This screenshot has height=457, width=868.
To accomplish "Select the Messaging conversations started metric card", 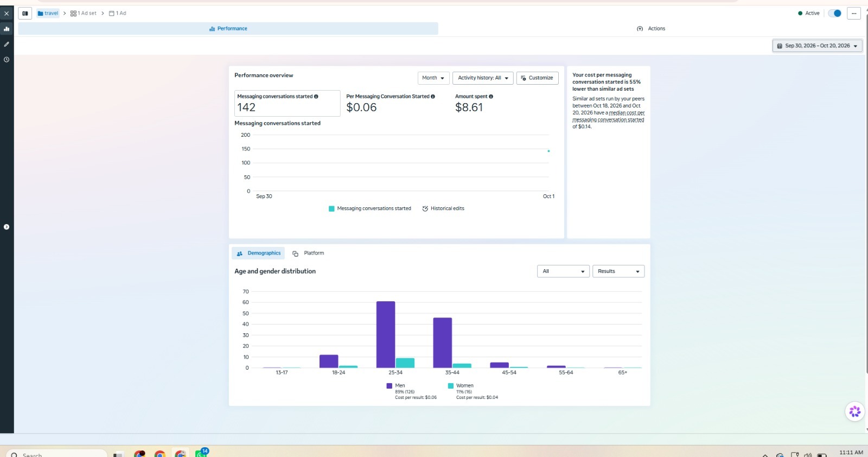I will click(x=288, y=103).
